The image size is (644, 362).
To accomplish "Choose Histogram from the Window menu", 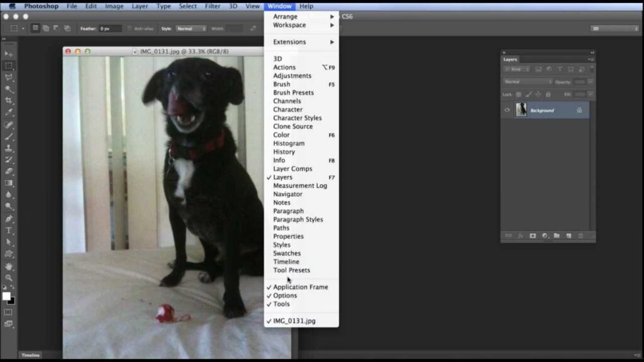I will (289, 143).
